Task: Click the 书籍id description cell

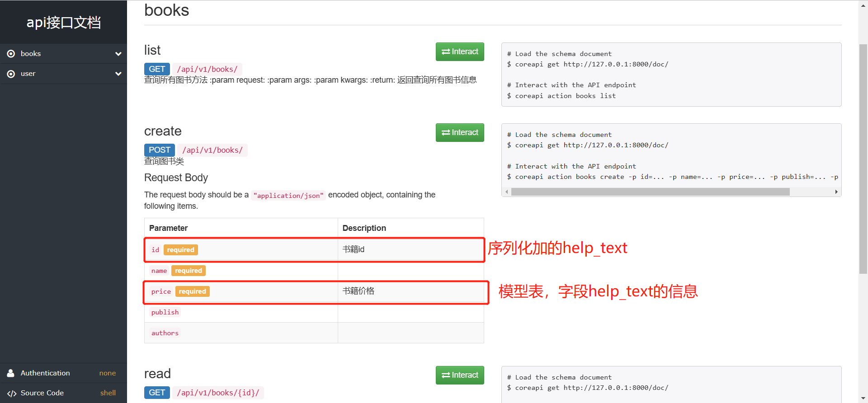Action: pos(410,249)
